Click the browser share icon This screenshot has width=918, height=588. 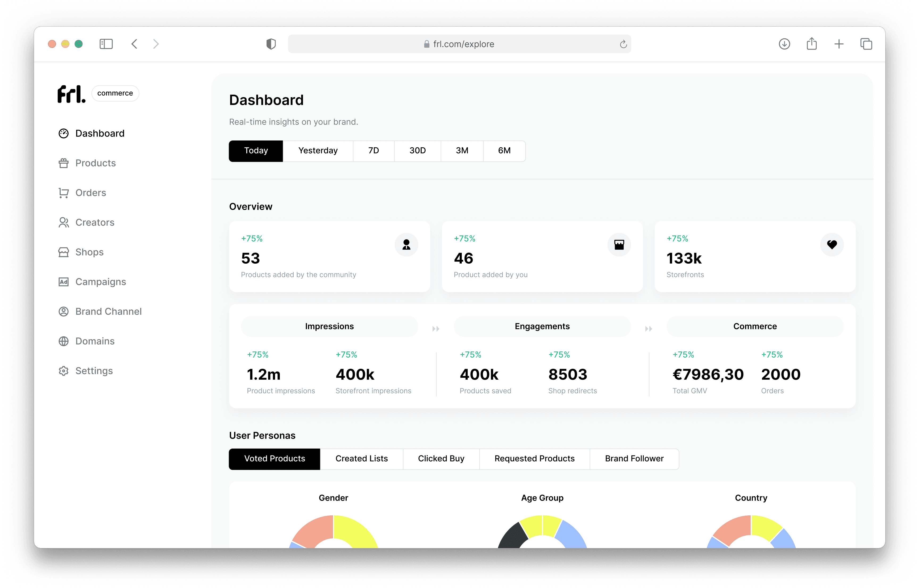click(x=812, y=44)
